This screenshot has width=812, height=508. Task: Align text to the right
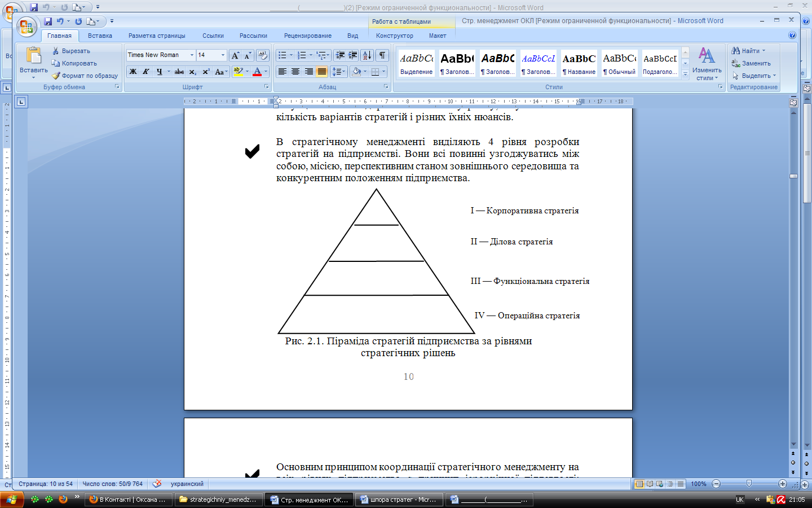pyautogui.click(x=308, y=72)
